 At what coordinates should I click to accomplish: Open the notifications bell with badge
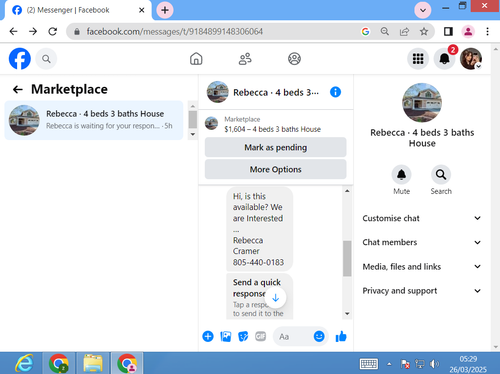tap(444, 59)
